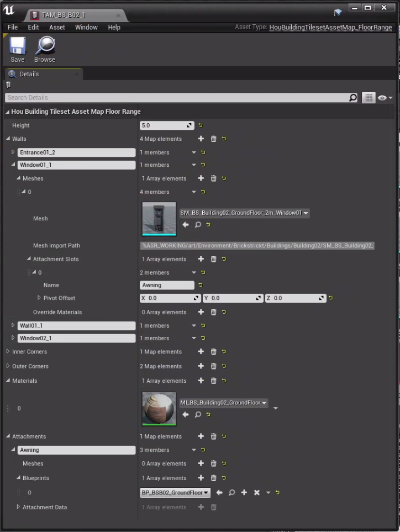Expand the Entrance01_2 wall entry
Viewport: 400px width, 532px height.
[x=13, y=152]
